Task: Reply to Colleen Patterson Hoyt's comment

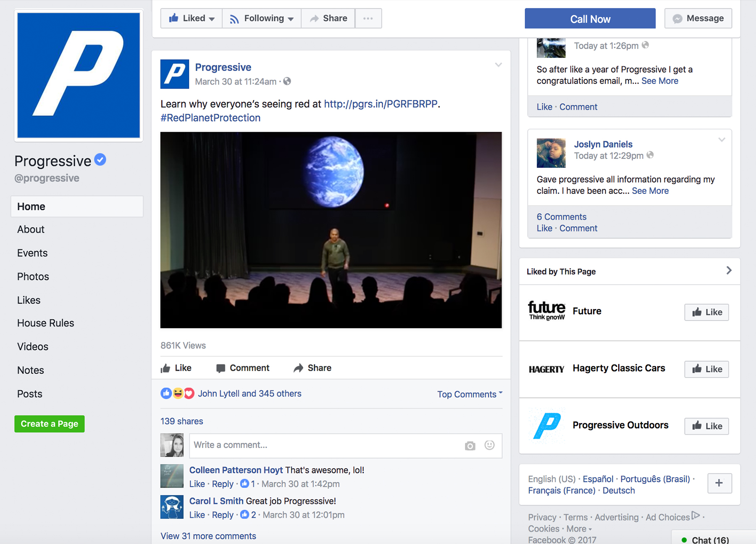Action: click(x=223, y=484)
